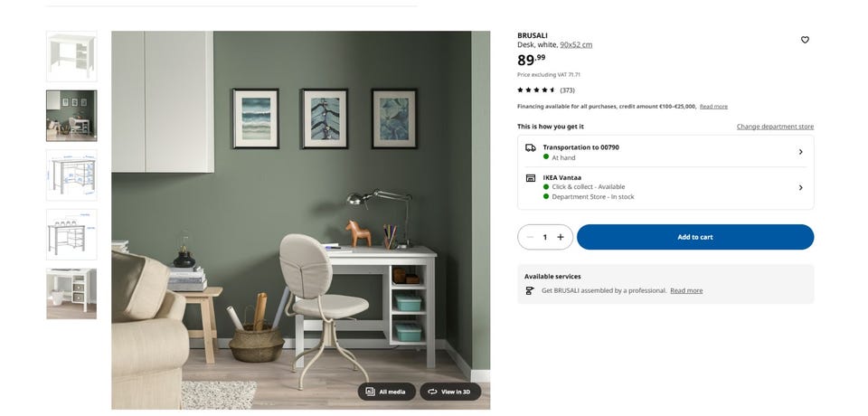This screenshot has height=416, width=868.
Task: Expand Transportation to 00790 chevron
Action: [x=800, y=152]
